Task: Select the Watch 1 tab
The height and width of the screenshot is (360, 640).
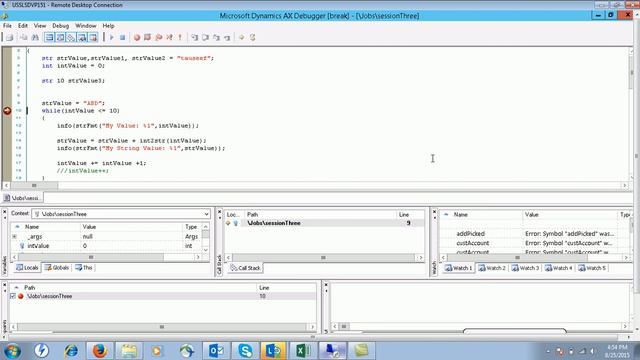Action: [458, 268]
